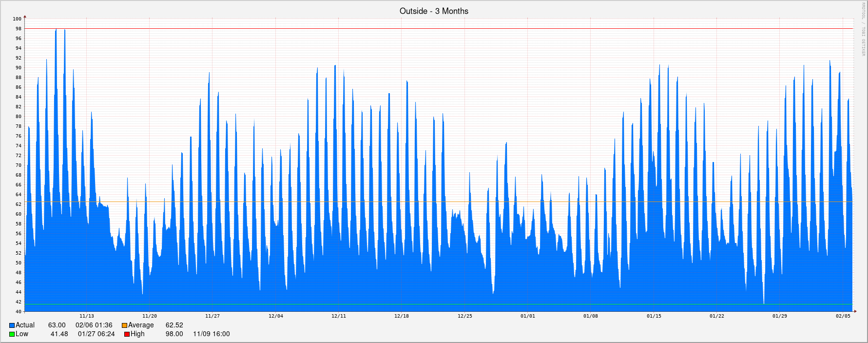Screen dimensions: 868x343
Task: Click the RRDTOOL / TOBI OETIKER watermark
Action: 862,29
